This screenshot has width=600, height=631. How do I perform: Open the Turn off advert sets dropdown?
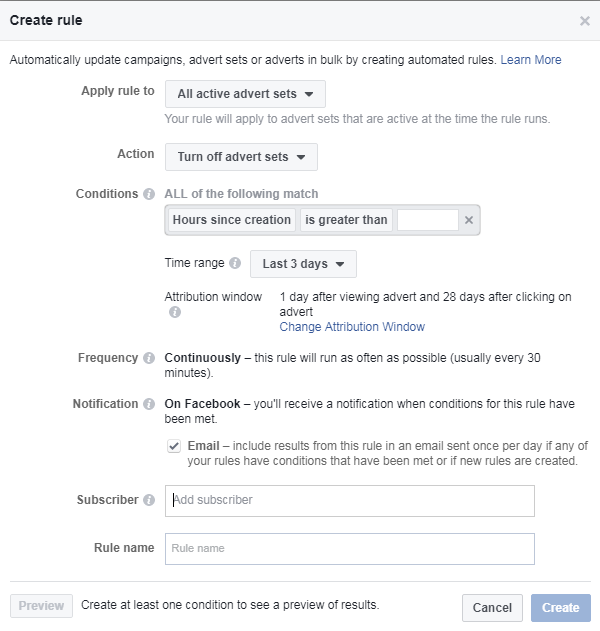pos(241,157)
